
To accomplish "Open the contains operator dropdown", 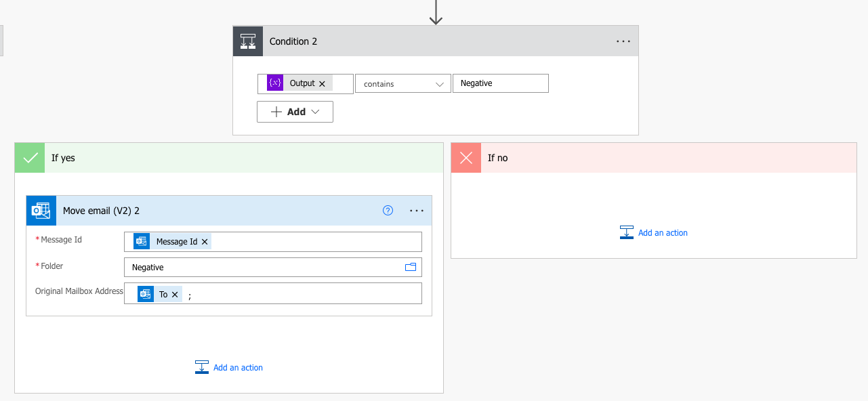I will pyautogui.click(x=402, y=84).
